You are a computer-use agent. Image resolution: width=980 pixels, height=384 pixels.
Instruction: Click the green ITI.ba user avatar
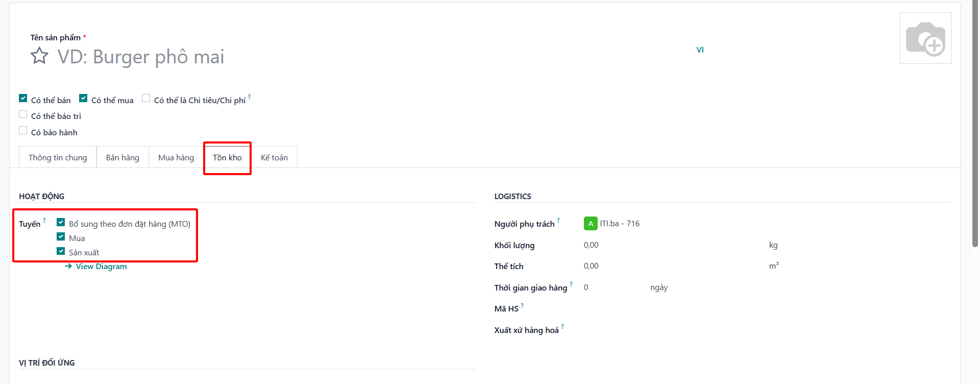click(x=591, y=224)
